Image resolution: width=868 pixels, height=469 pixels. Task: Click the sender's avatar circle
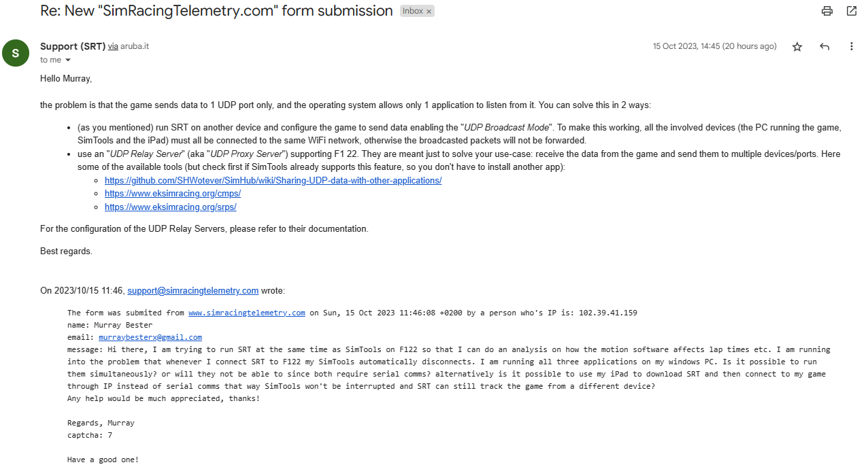click(x=16, y=53)
